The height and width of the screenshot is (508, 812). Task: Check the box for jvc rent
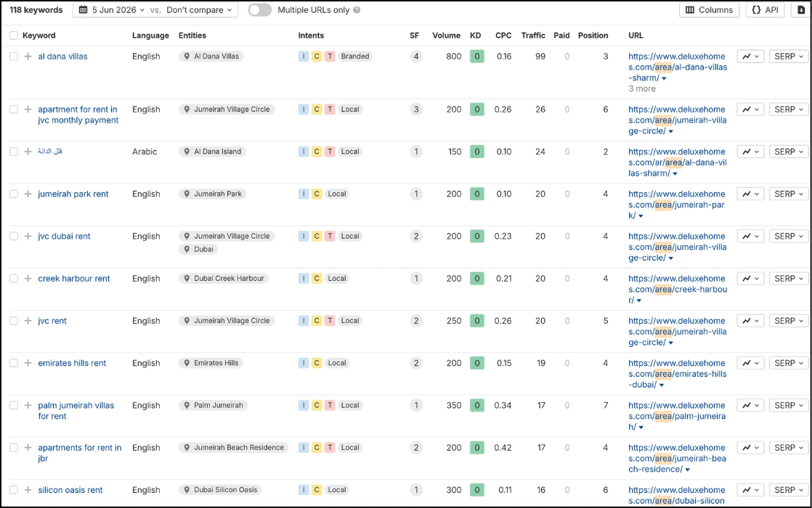tap(14, 321)
